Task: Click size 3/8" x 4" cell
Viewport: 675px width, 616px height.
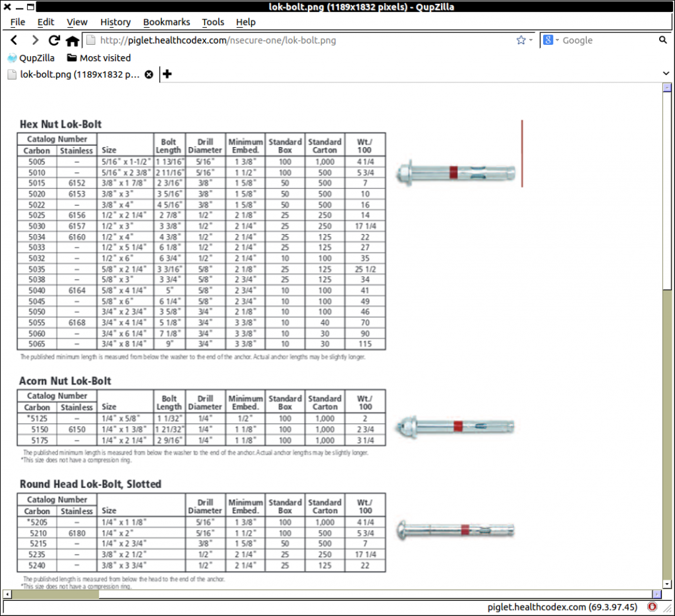Action: (125, 204)
